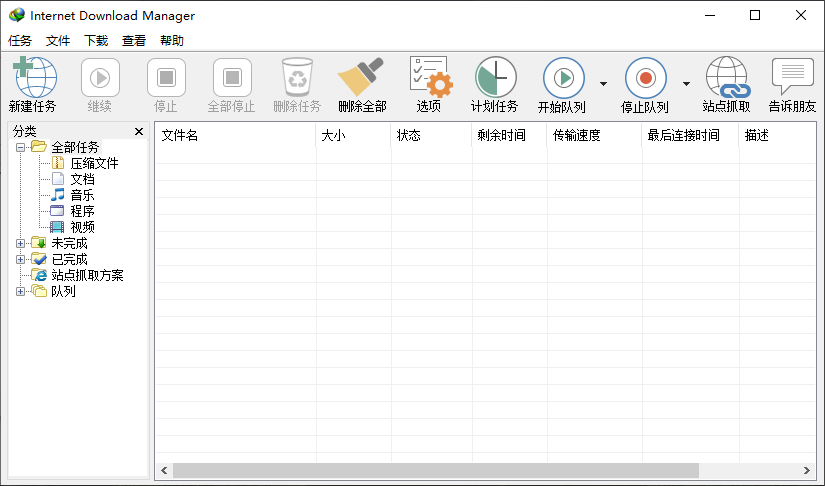Click the 继续 (resume) toolbar icon

point(100,78)
